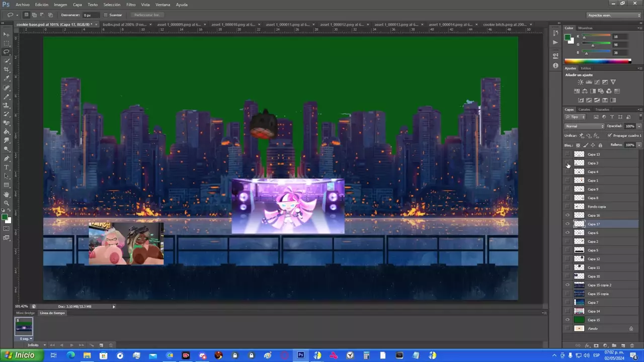Open the Filtro menu

click(131, 5)
